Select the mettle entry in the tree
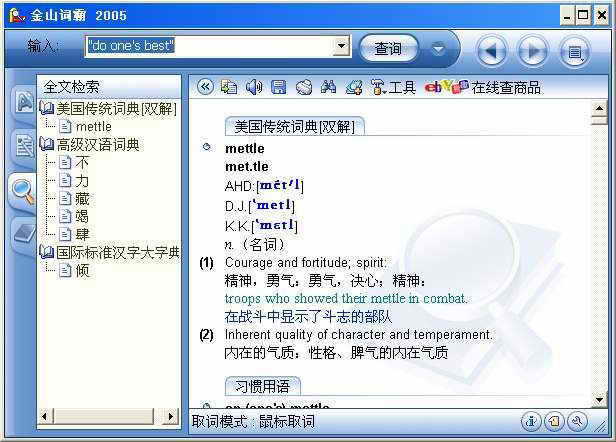 [x=93, y=126]
